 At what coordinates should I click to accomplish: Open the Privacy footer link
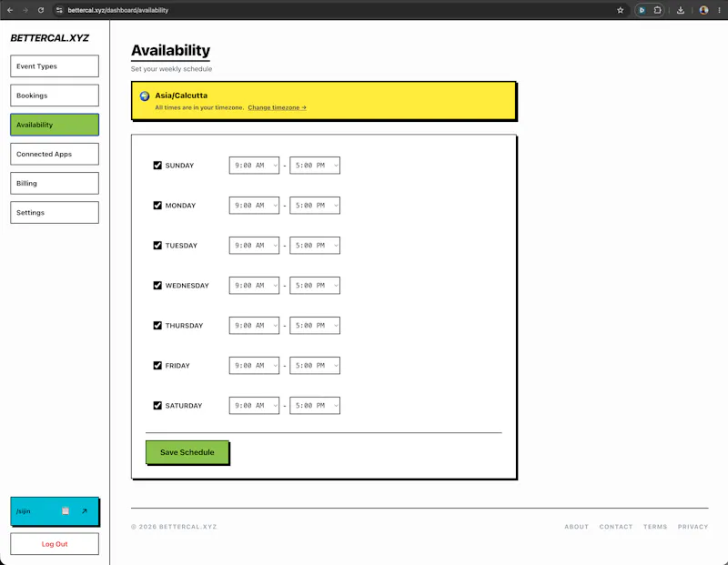click(x=693, y=527)
